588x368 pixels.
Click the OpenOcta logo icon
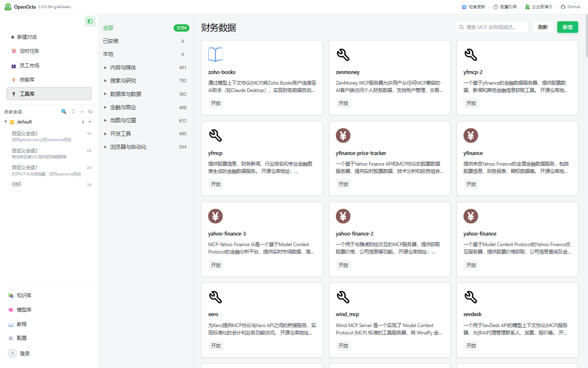8,7
